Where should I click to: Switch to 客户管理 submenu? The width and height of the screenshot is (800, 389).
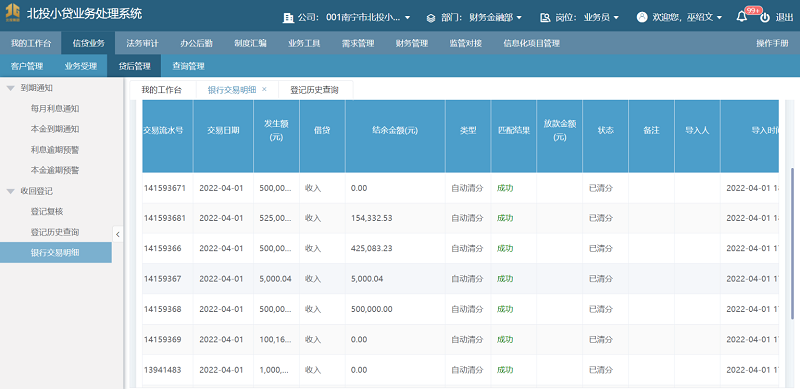coord(27,66)
